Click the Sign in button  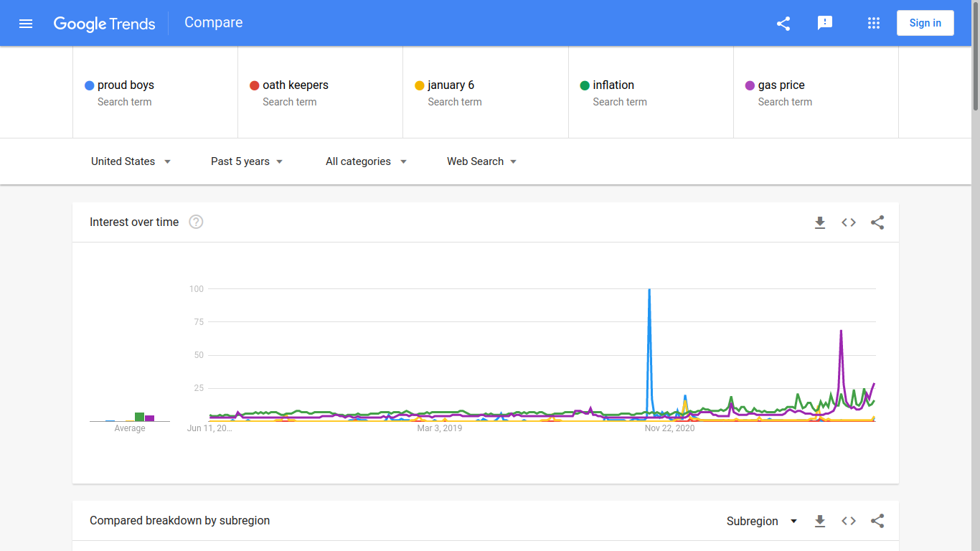[925, 23]
